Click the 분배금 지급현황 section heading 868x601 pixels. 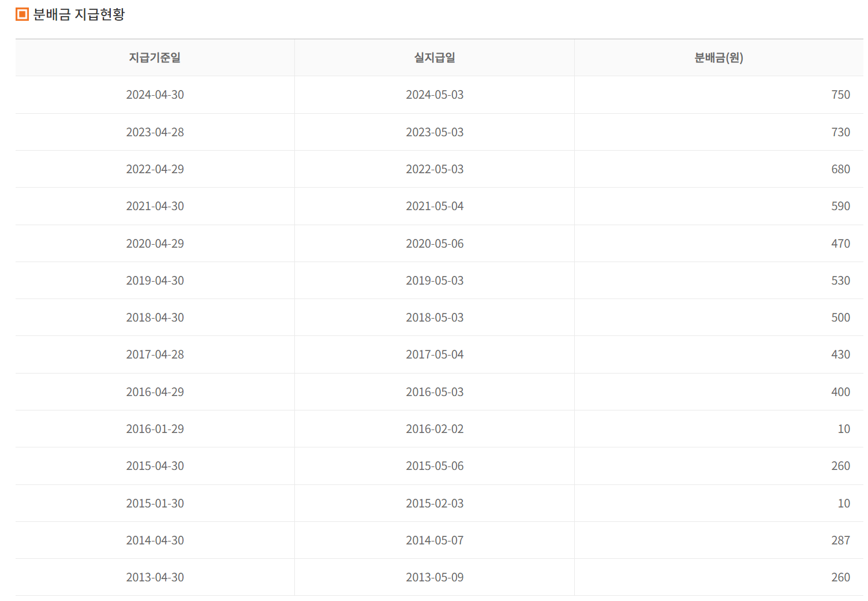(x=79, y=14)
